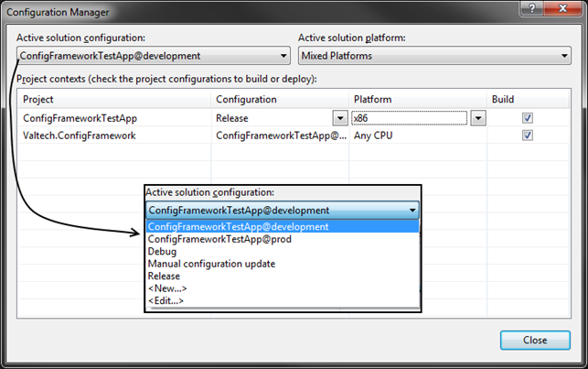Screen dimensions: 588x369
Task: Select Debug configuration in dropdown list
Action: (163, 251)
